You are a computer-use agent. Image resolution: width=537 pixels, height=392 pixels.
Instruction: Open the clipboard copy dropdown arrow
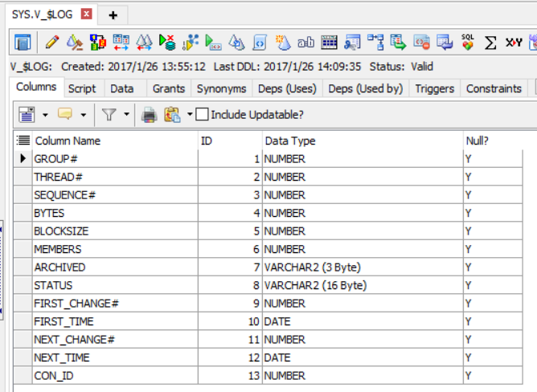click(x=190, y=114)
